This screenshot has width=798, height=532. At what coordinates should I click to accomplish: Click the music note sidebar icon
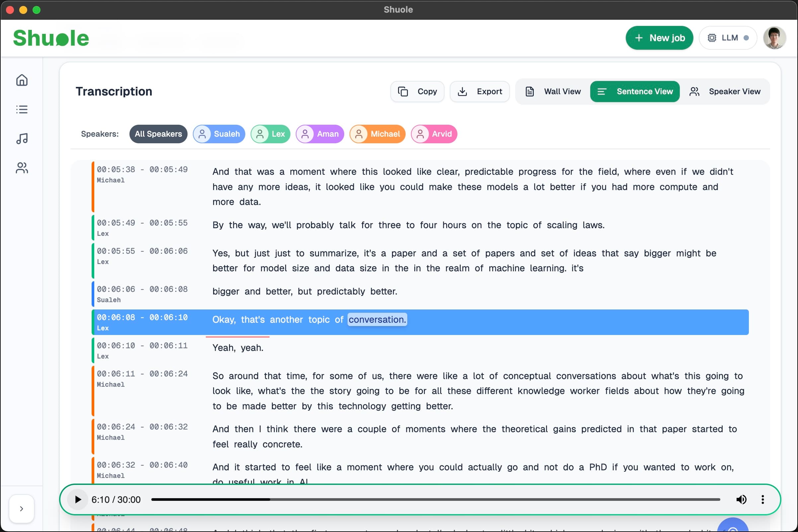coord(22,138)
